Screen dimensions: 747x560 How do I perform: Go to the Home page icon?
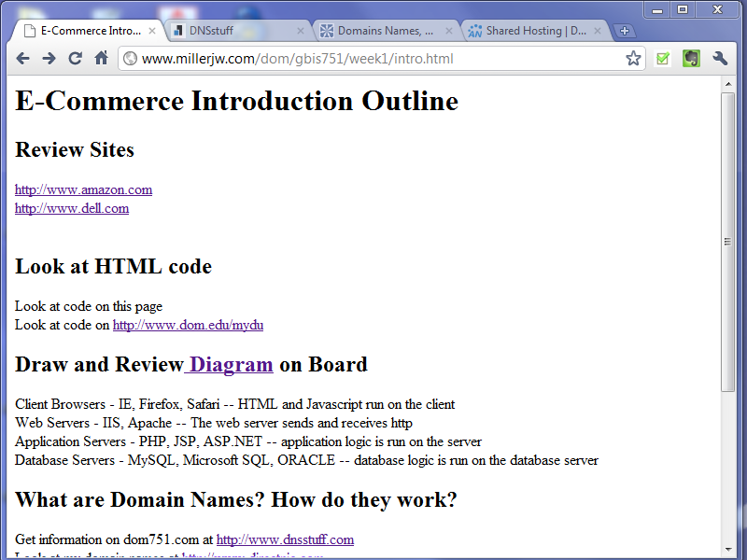(x=101, y=59)
